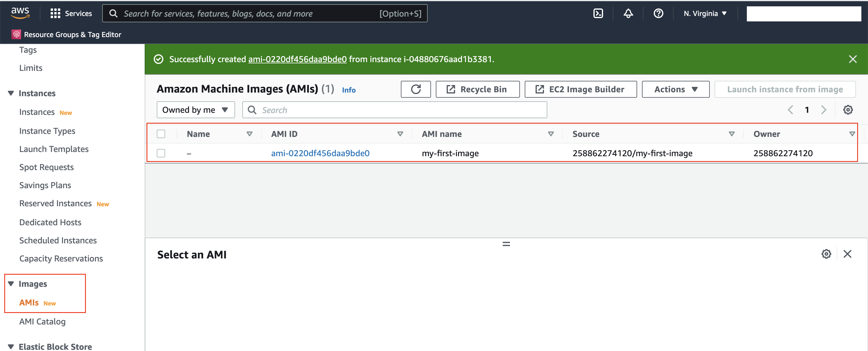This screenshot has height=351, width=868.
Task: Focus the top services search field
Action: point(265,14)
